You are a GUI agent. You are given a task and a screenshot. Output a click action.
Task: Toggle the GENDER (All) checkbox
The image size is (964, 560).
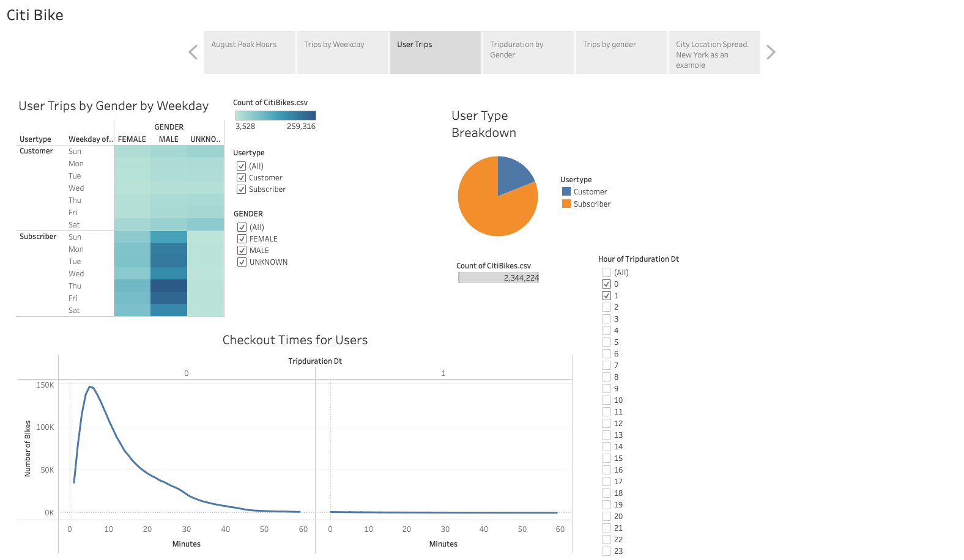click(x=242, y=227)
